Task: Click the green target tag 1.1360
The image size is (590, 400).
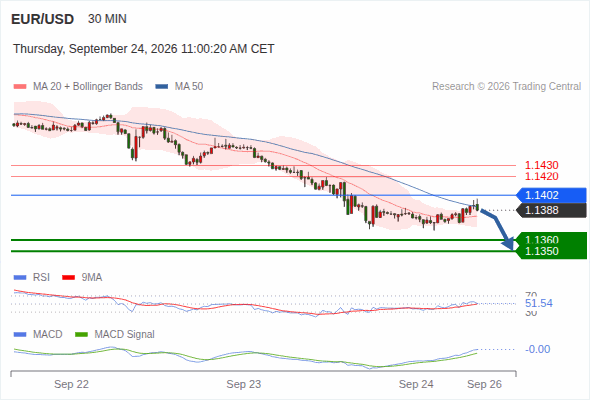Action: coord(552,239)
